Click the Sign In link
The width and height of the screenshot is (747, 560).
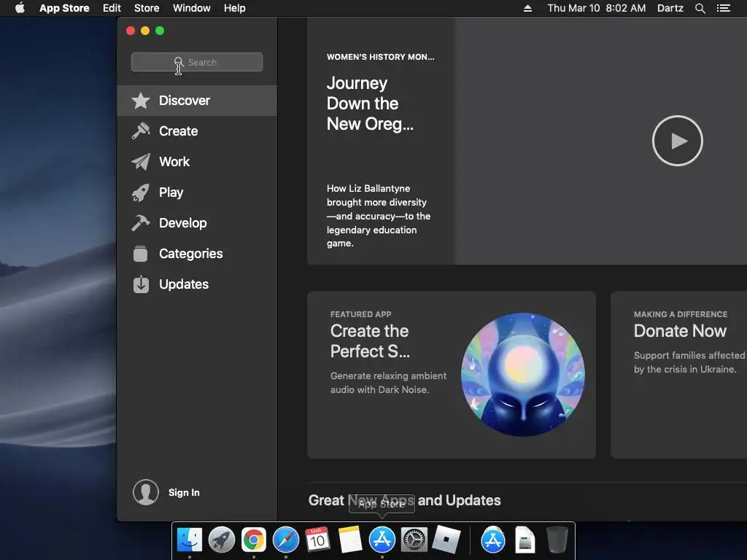coord(184,492)
